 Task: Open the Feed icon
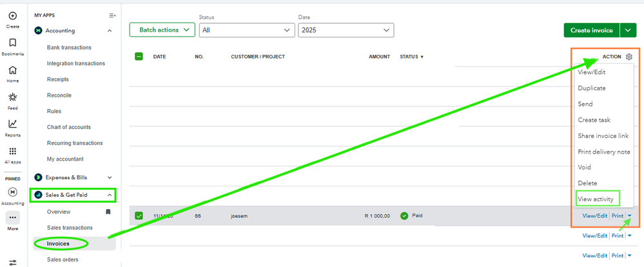(13, 97)
